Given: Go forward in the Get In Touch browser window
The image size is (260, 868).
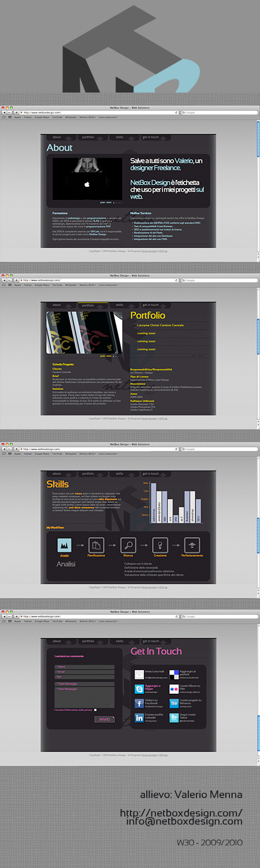Looking at the screenshot, I should tap(9, 617).
